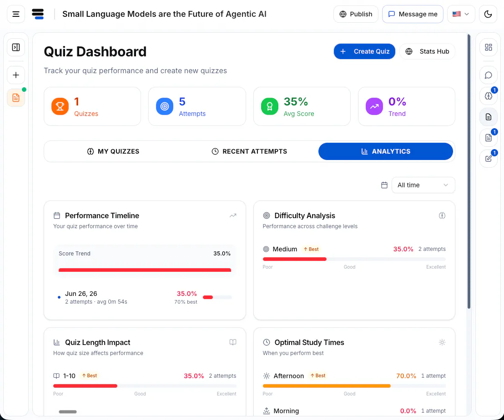Viewport: 504px width, 420px height.
Task: Click the Create Quiz button
Action: pos(364,51)
